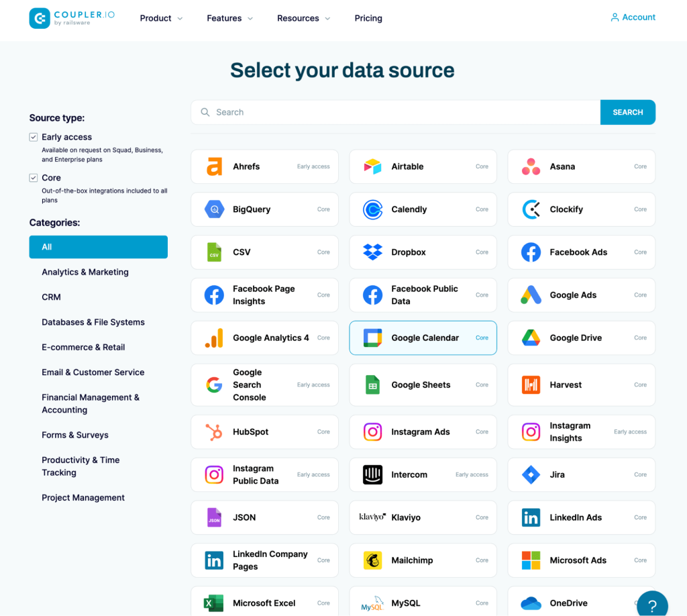Viewport: 687px width, 616px height.
Task: Click the Google Drive triangle icon
Action: 531,338
